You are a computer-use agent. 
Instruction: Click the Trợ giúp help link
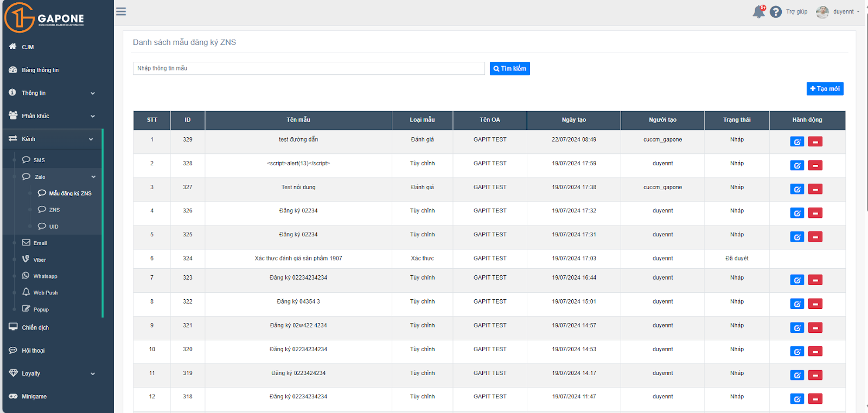[x=796, y=12]
